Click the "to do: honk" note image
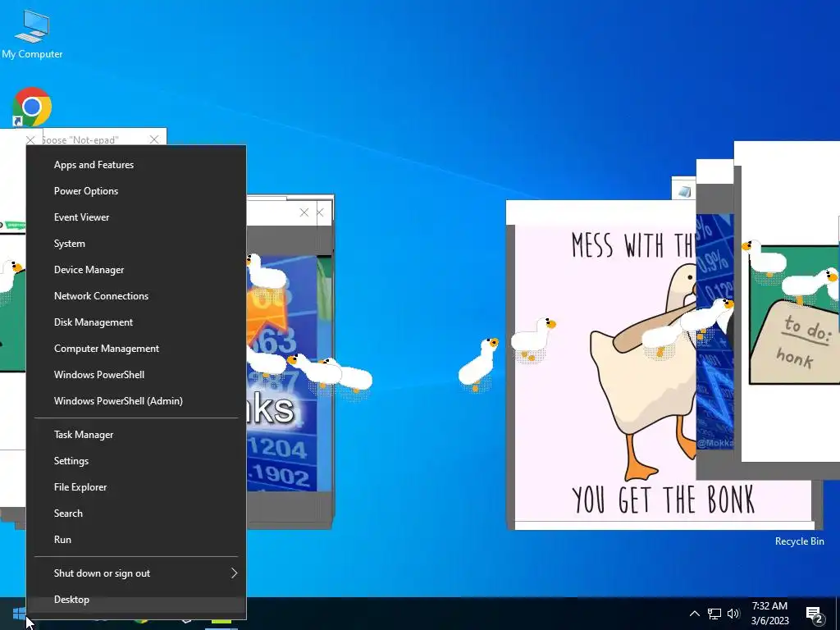This screenshot has width=840, height=630. coord(794,315)
